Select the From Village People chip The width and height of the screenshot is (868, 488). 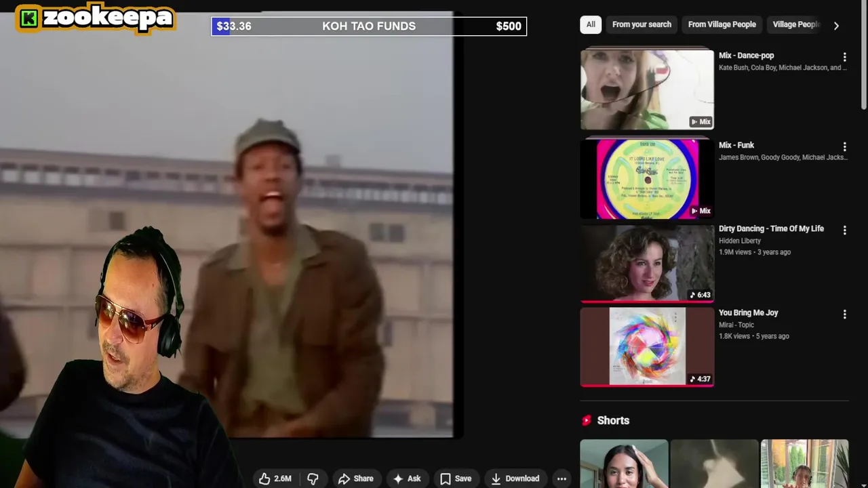point(722,24)
